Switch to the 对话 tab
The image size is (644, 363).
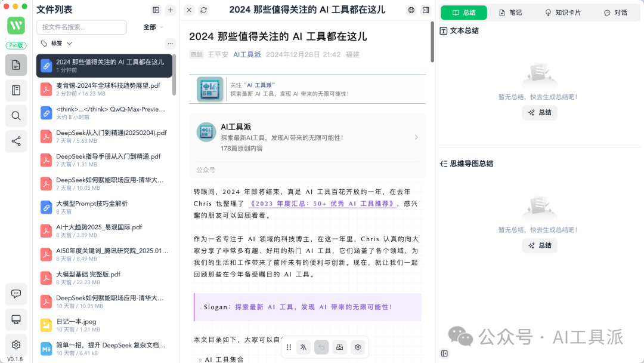(615, 13)
